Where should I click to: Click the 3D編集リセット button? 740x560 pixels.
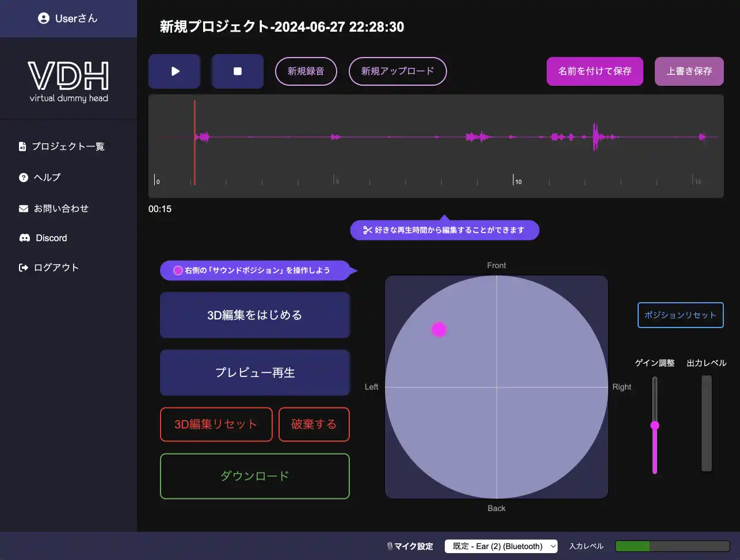click(216, 424)
